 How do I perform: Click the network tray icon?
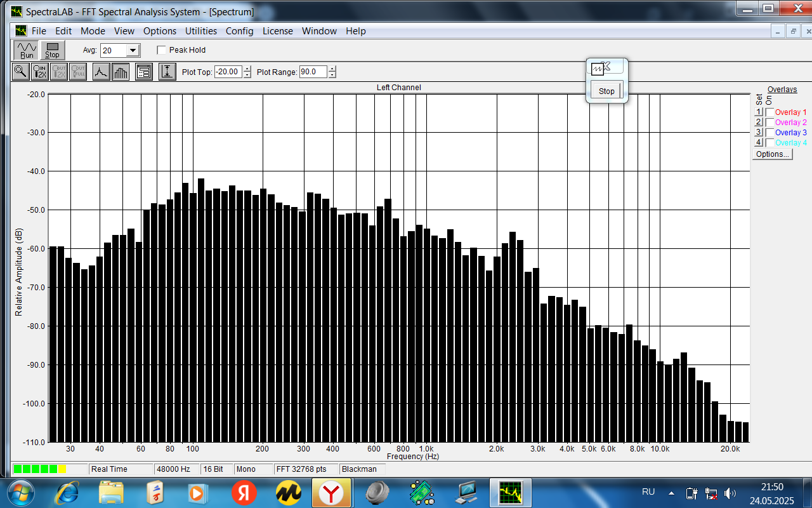click(x=712, y=493)
